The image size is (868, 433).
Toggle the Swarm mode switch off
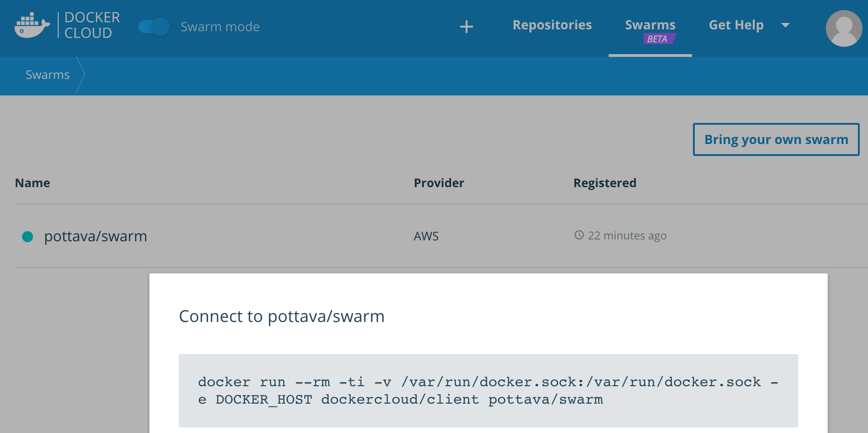coord(154,27)
